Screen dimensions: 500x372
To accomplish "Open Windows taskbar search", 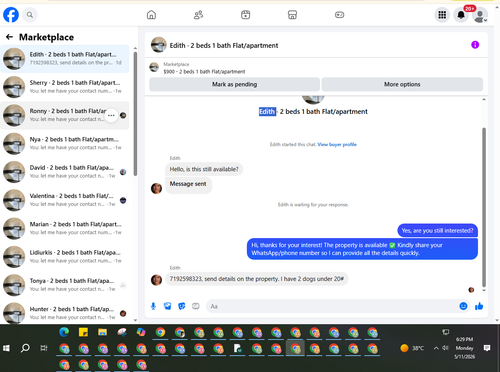I will 25,348.
